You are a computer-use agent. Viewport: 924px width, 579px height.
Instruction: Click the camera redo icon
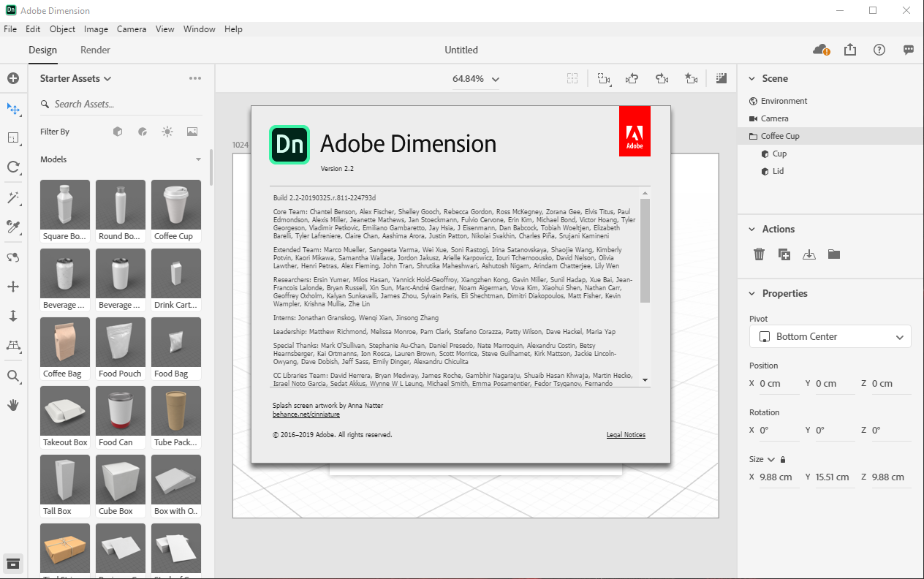tap(662, 78)
